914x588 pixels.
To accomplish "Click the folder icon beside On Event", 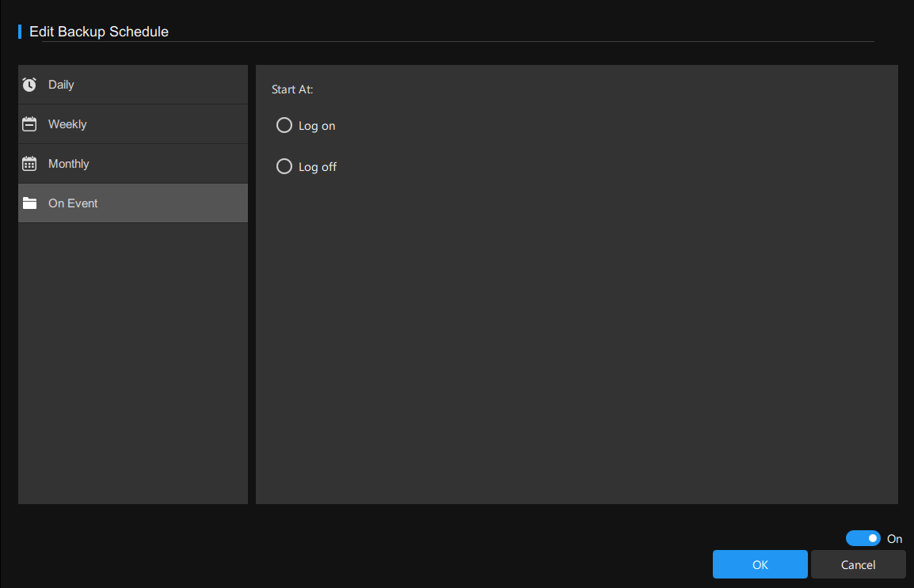I will tap(29, 203).
